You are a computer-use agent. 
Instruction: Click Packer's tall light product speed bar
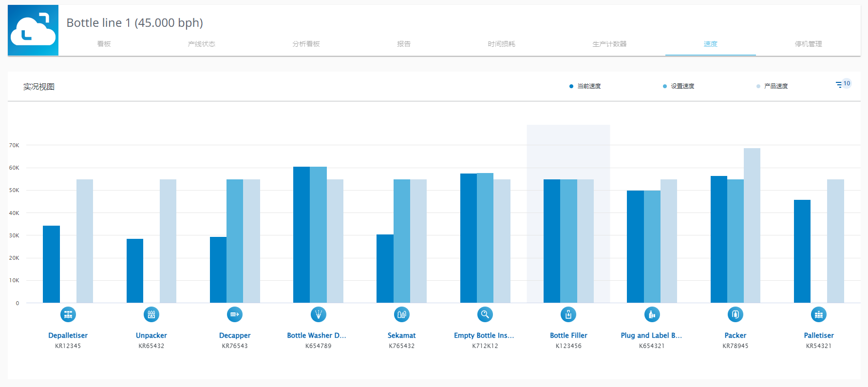(752, 225)
